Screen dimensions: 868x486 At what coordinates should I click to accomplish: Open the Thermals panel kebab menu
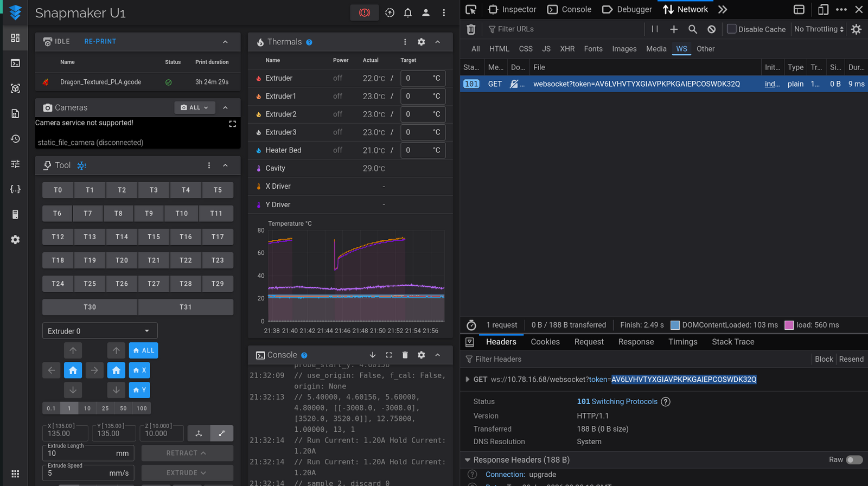point(405,42)
